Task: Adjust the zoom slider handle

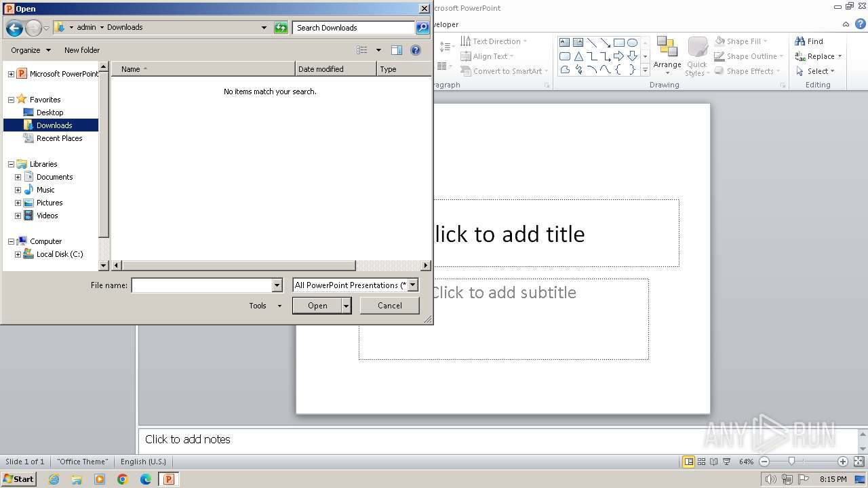Action: pyautogui.click(x=791, y=462)
